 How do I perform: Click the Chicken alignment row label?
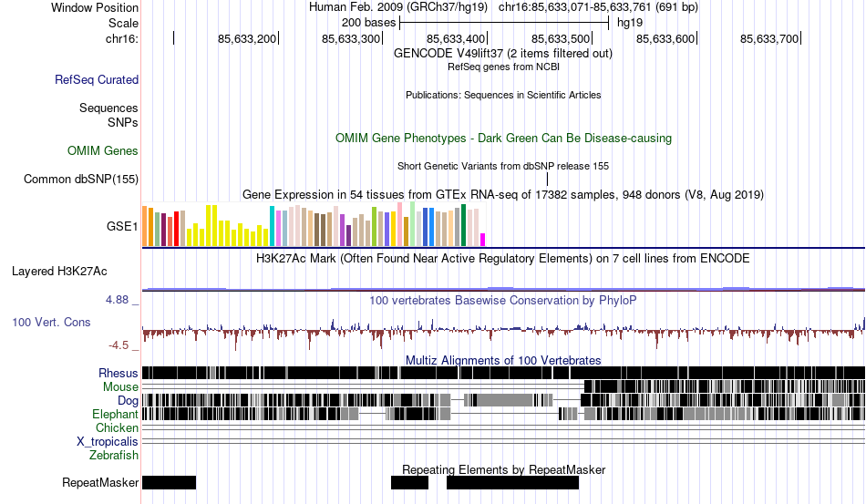pos(117,427)
